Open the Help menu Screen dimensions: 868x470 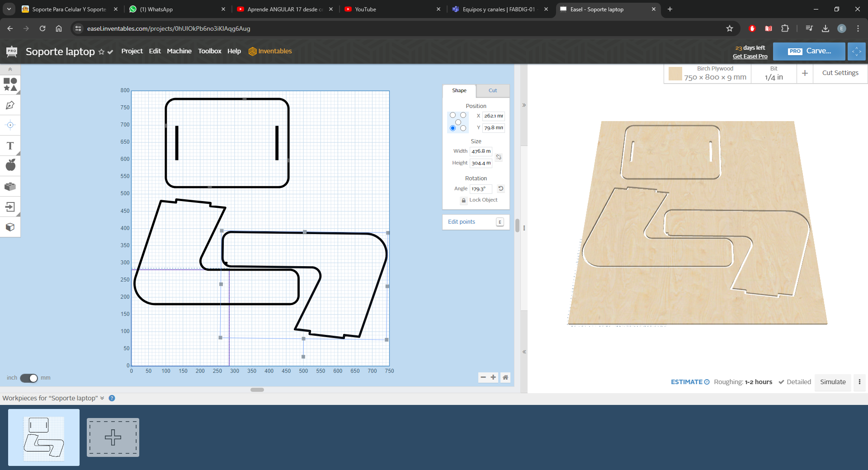click(x=234, y=51)
